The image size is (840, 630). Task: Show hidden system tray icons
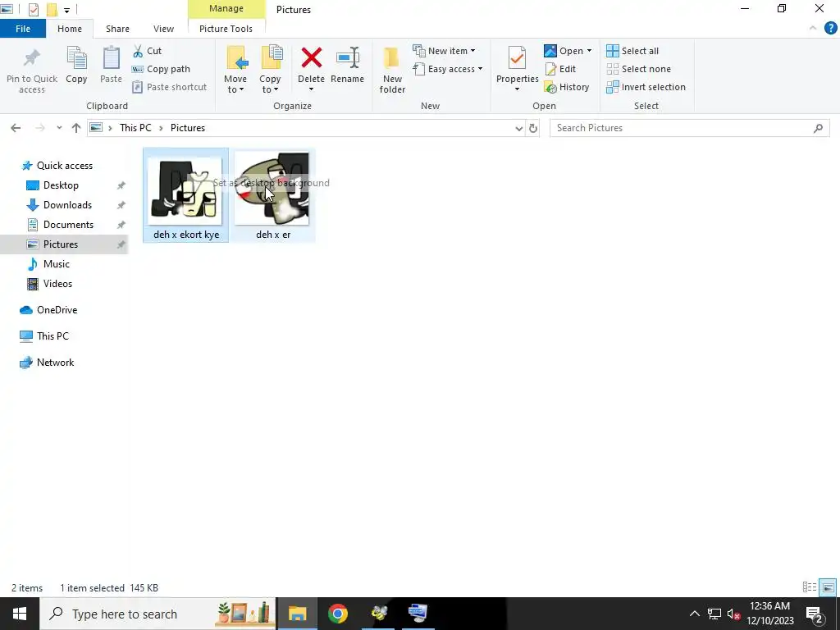click(694, 614)
